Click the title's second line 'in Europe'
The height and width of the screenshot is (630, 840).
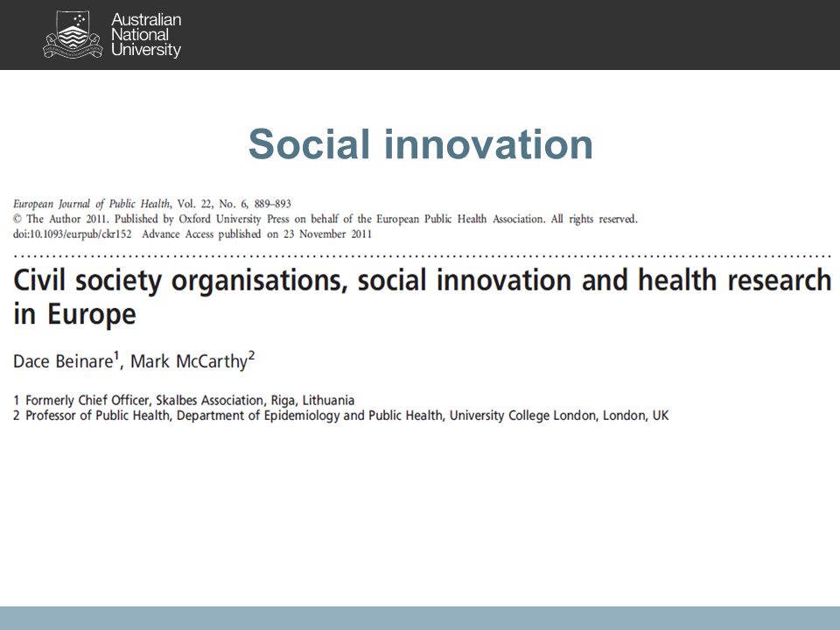pyautogui.click(x=74, y=314)
